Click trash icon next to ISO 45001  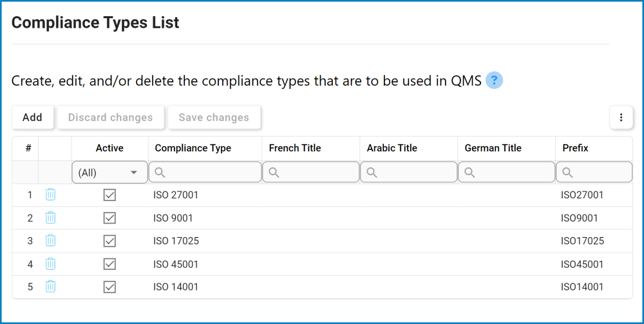pos(50,263)
